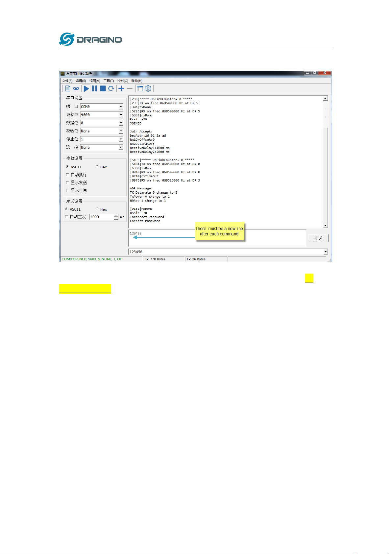
Task: Click in the send text area containing 123456
Action: tap(217, 238)
